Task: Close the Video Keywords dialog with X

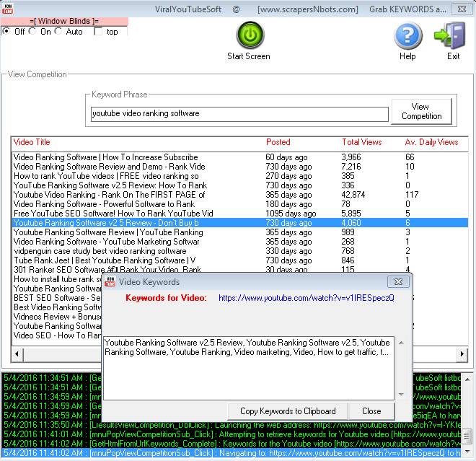Action: (x=398, y=282)
